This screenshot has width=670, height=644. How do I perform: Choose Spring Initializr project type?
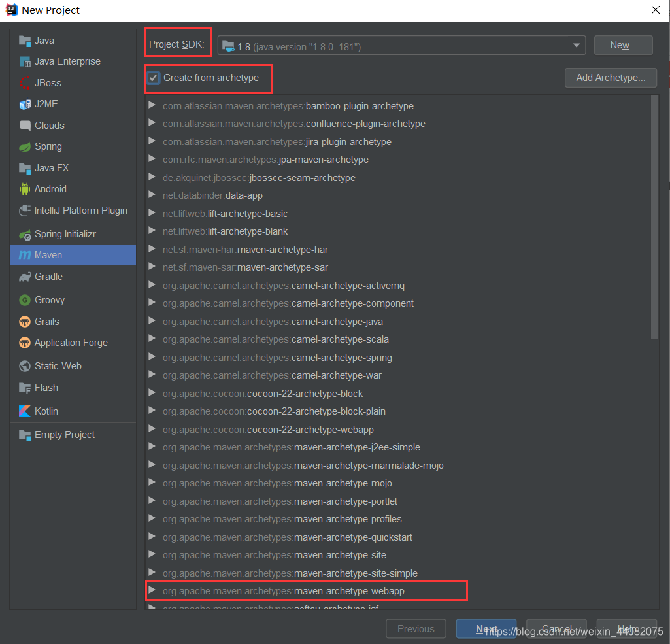click(x=73, y=234)
